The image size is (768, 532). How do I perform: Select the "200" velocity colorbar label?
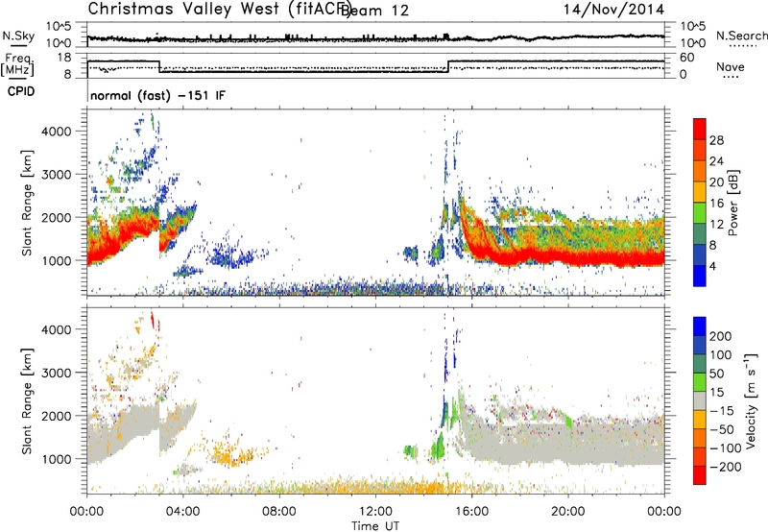click(x=721, y=336)
